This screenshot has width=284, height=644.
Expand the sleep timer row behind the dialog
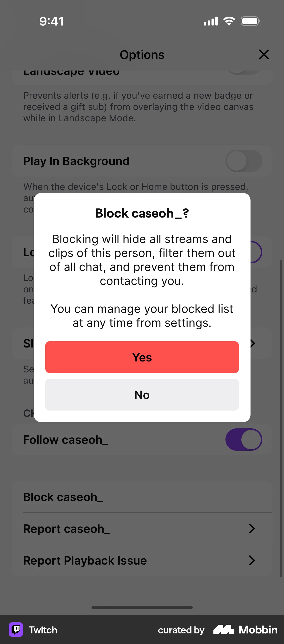(252, 343)
